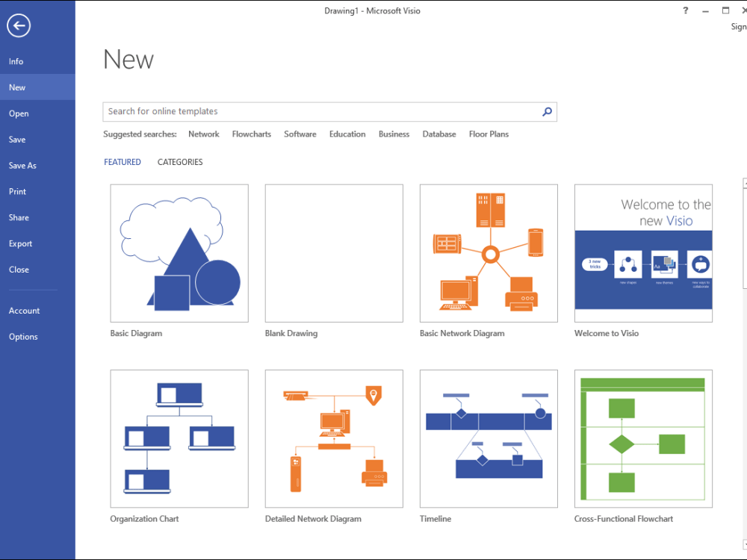Choose Save As in the sidebar
This screenshot has height=560, width=747.
click(37, 165)
